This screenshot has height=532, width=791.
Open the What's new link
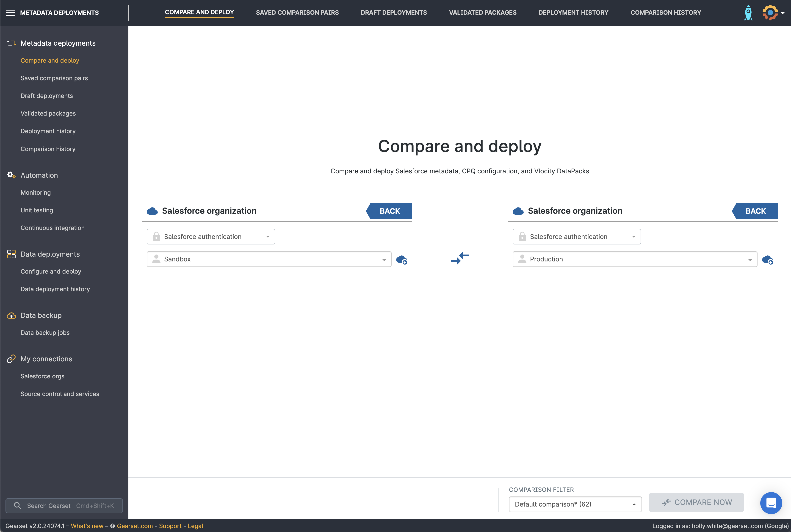pyautogui.click(x=87, y=526)
